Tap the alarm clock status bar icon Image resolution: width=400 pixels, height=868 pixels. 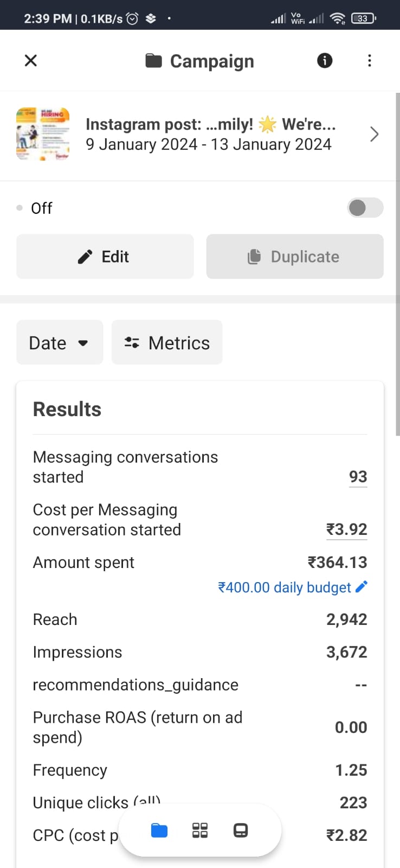[x=132, y=18]
